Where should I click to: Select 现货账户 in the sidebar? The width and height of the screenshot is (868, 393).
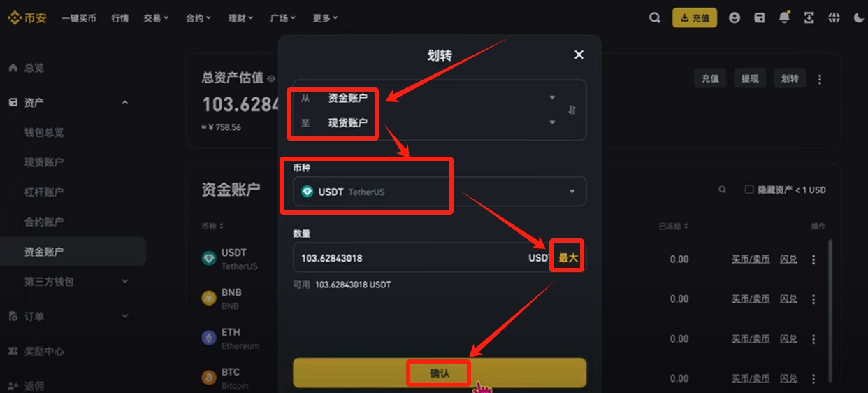[x=44, y=162]
